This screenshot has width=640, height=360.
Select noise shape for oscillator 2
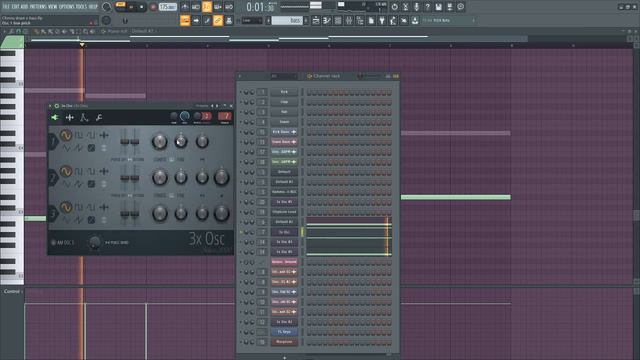(x=91, y=184)
